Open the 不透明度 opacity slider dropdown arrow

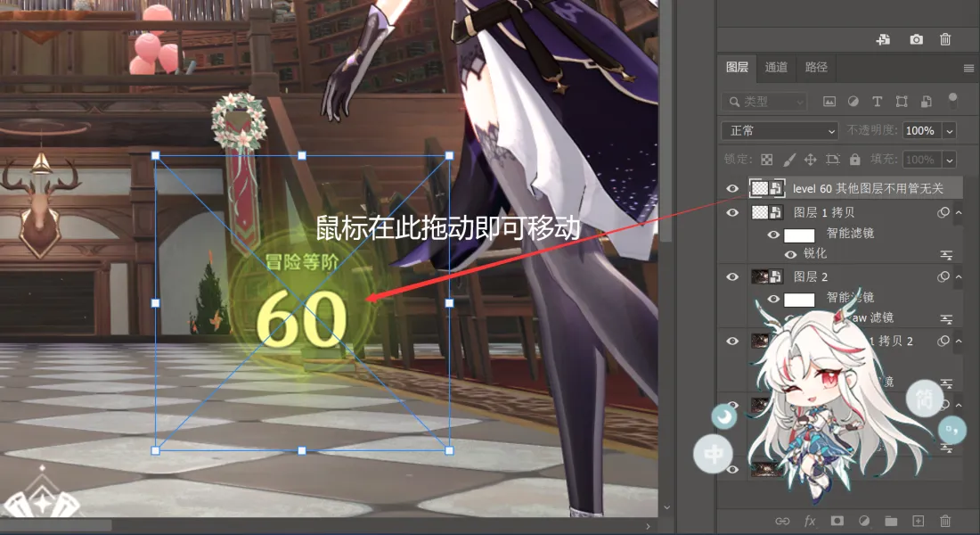[949, 131]
